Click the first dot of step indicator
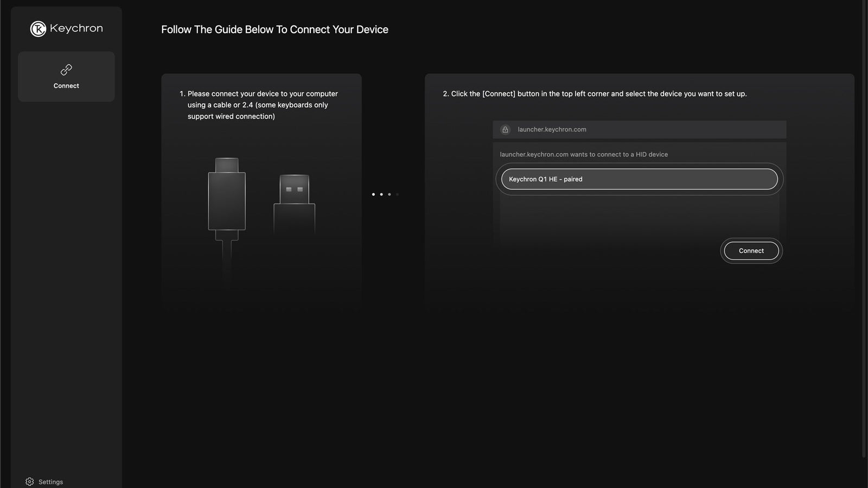Screen dimensions: 868x488 pyautogui.click(x=373, y=194)
